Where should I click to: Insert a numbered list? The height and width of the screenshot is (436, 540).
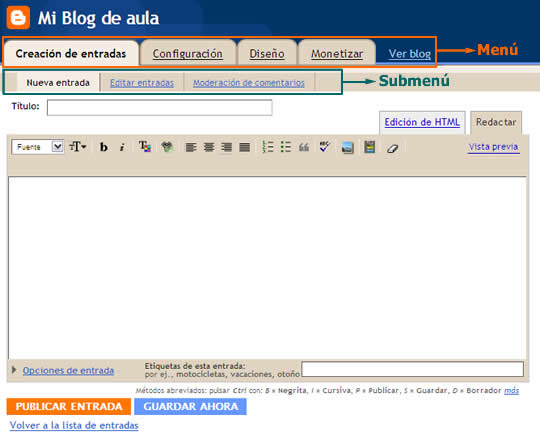tap(268, 147)
